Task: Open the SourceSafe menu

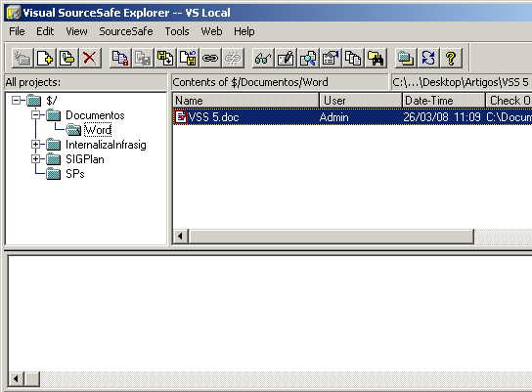Action: click(126, 31)
